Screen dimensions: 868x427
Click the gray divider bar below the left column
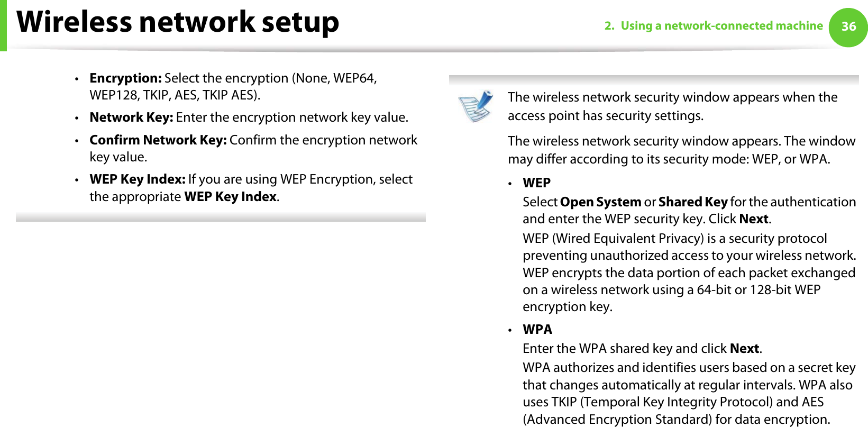(x=221, y=217)
